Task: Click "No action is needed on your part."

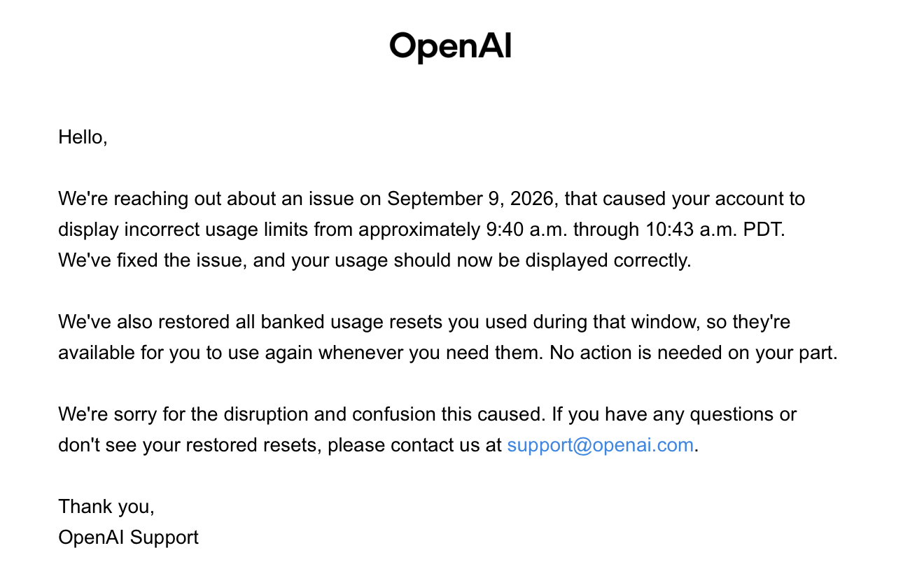Action: (693, 353)
